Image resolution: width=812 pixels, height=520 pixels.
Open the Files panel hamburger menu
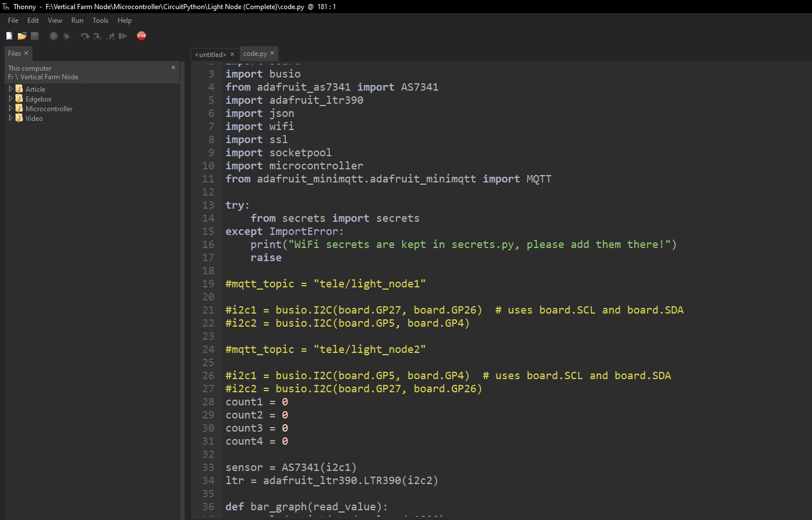[x=173, y=68]
